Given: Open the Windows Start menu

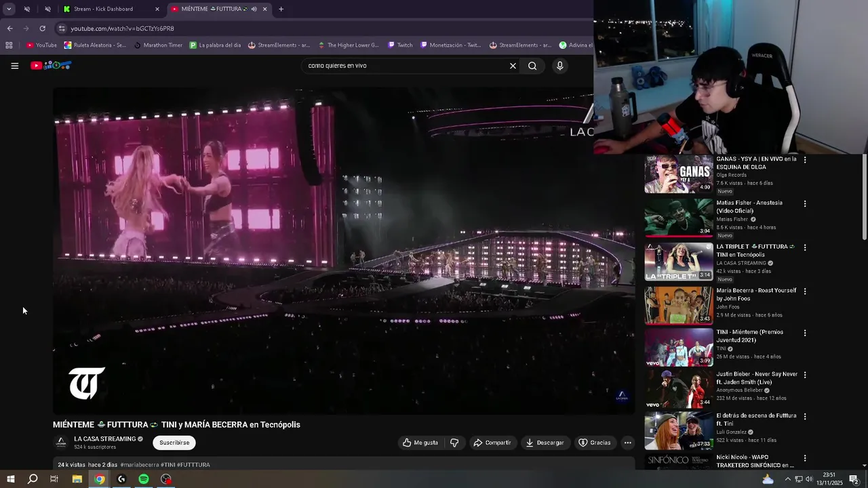Looking at the screenshot, I should [x=10, y=479].
